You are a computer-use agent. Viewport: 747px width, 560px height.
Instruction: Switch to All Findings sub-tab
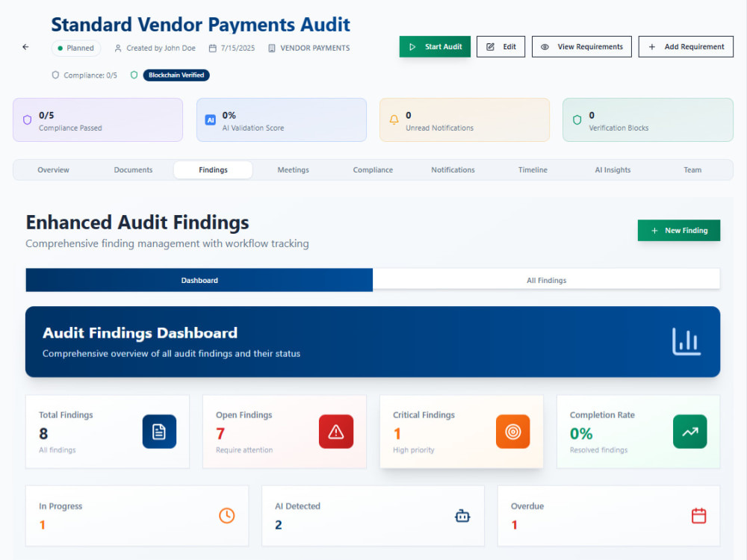(547, 281)
